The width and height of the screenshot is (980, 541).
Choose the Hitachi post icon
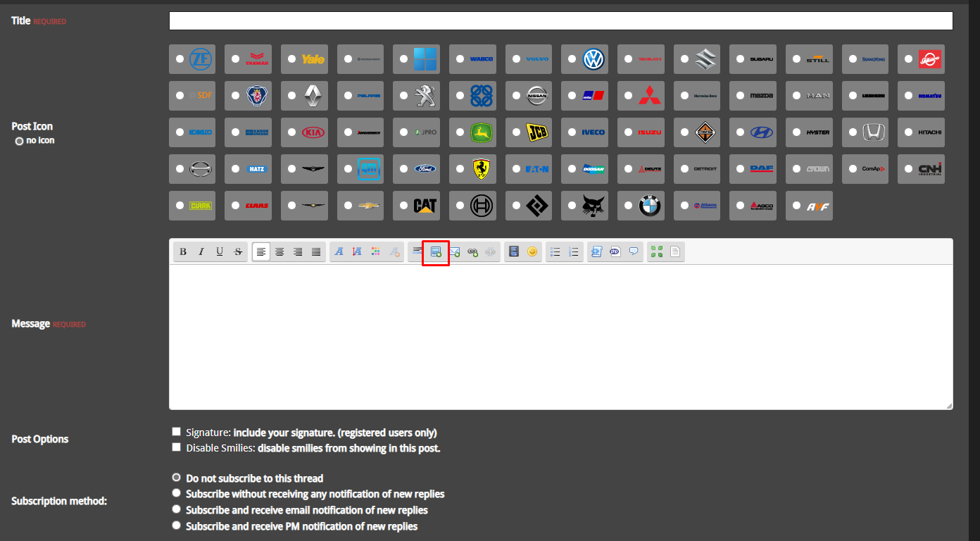pos(909,132)
